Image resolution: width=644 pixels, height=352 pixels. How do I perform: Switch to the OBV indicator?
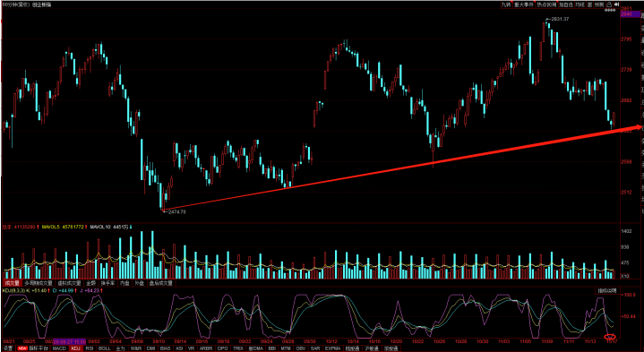[301, 348]
